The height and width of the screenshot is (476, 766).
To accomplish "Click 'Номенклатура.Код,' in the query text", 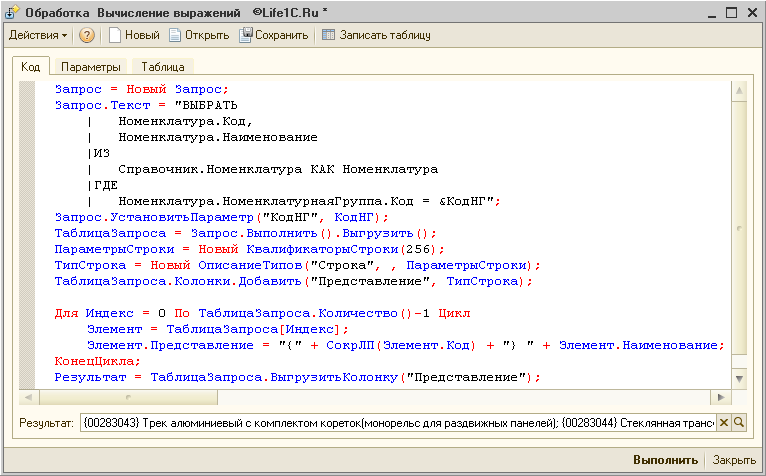I will (x=185, y=121).
